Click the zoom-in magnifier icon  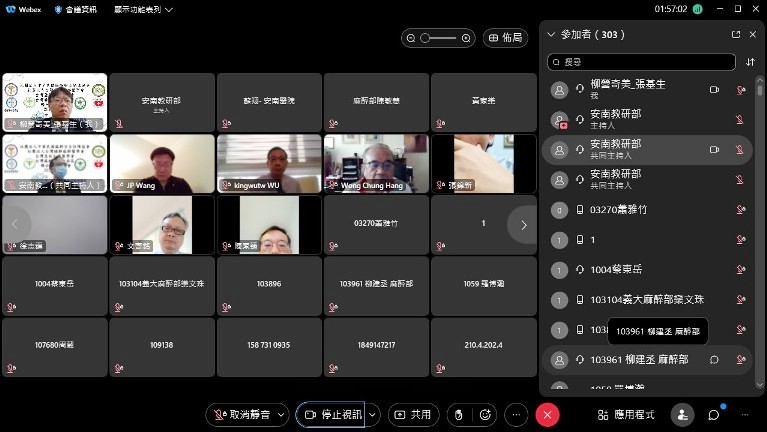(x=466, y=38)
